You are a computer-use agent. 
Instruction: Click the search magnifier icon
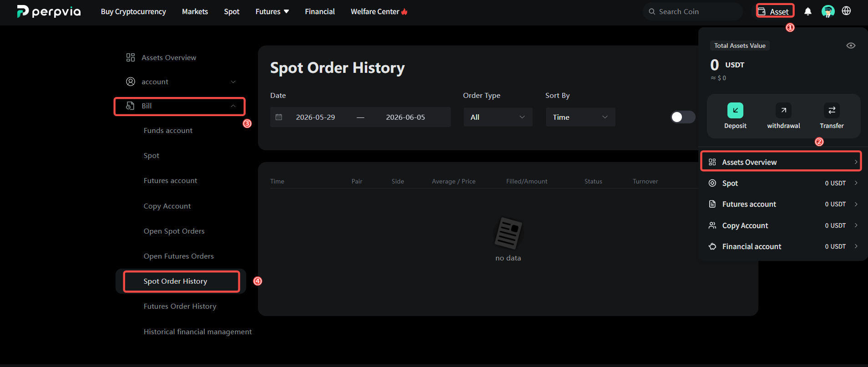click(x=652, y=11)
